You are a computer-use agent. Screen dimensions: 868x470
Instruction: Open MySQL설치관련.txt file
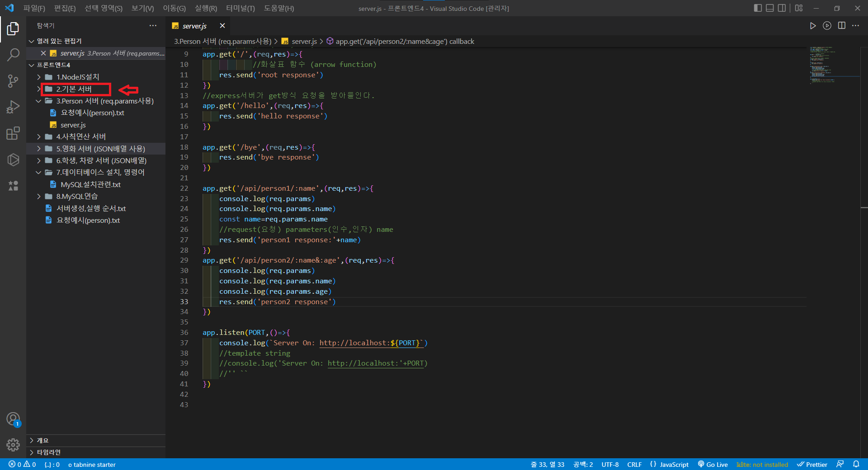pyautogui.click(x=96, y=185)
